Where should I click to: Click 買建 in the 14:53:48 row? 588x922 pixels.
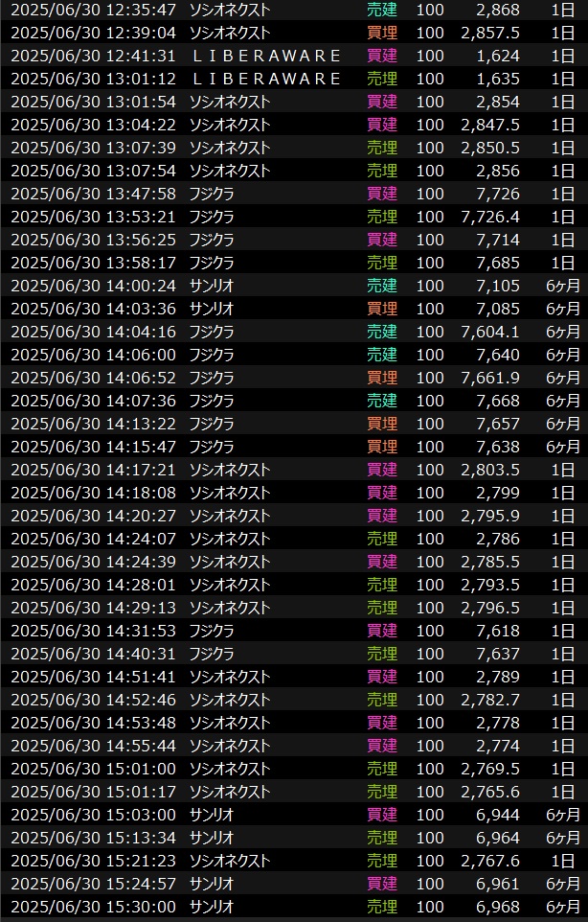382,722
